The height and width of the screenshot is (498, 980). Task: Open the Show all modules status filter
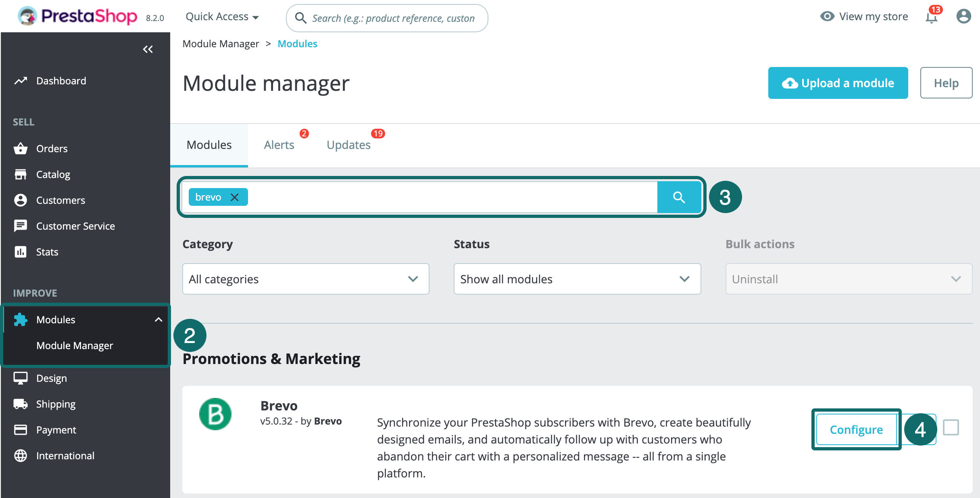577,279
